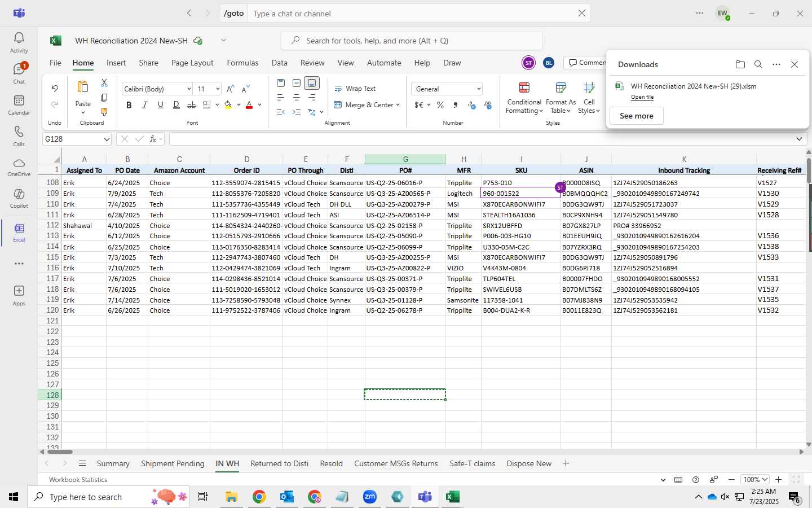Image resolution: width=812 pixels, height=508 pixels.
Task: Expand Merge & Center options arrow
Action: pyautogui.click(x=398, y=105)
